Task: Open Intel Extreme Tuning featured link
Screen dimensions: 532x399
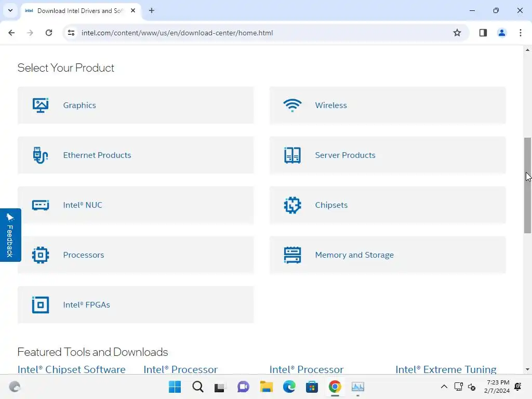Action: [446, 369]
